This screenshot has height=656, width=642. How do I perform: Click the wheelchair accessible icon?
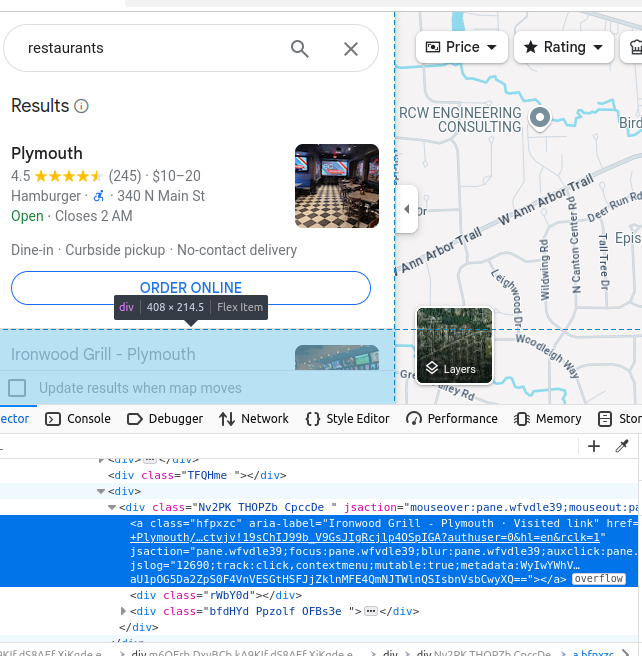(x=98, y=195)
